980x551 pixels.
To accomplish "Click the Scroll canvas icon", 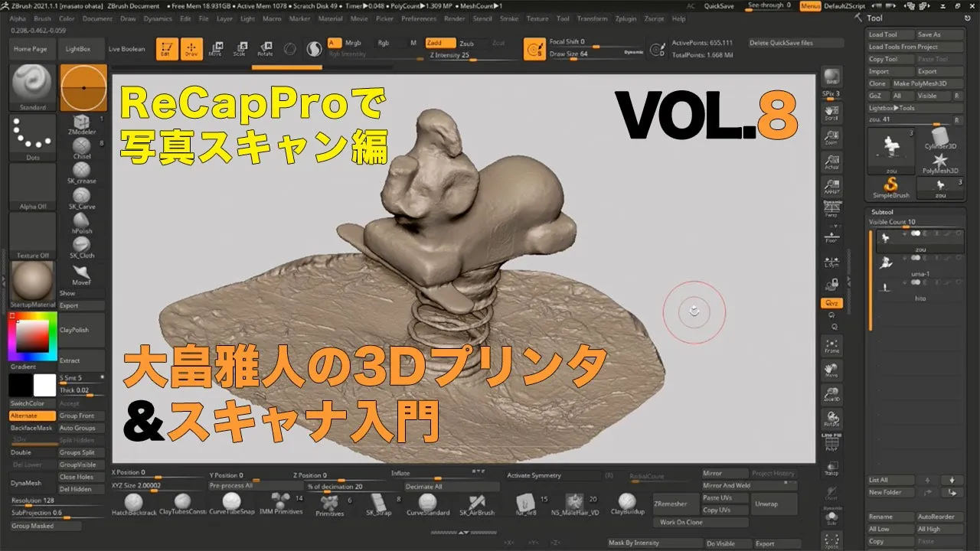I will (831, 112).
